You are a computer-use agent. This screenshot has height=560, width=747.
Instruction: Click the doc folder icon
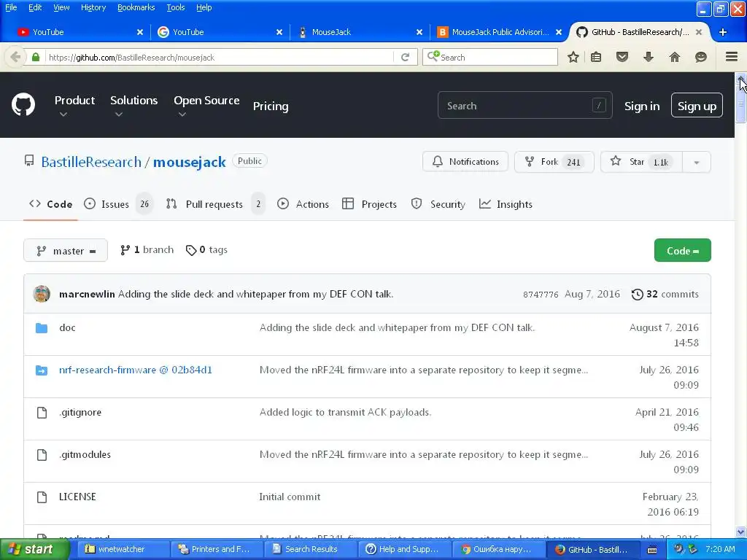(42, 328)
